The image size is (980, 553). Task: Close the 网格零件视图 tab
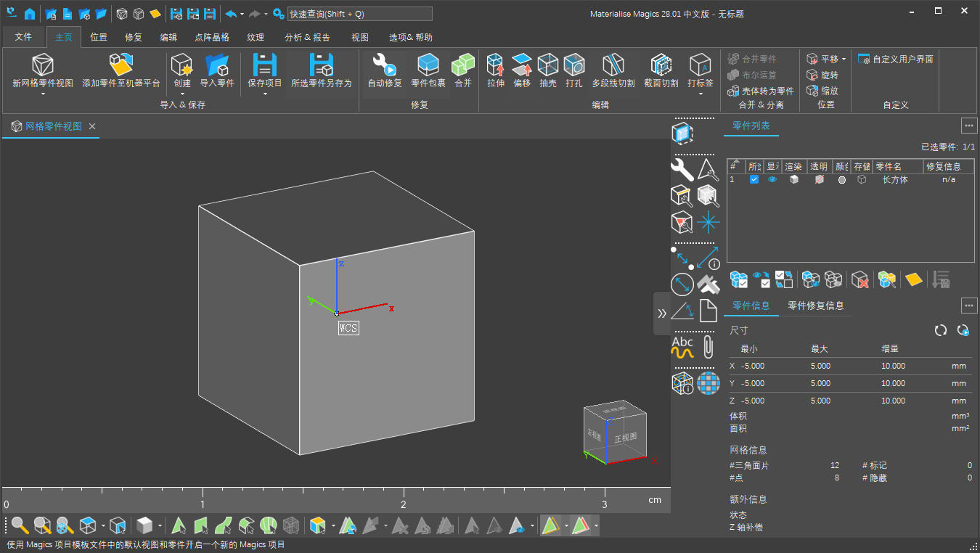[92, 126]
